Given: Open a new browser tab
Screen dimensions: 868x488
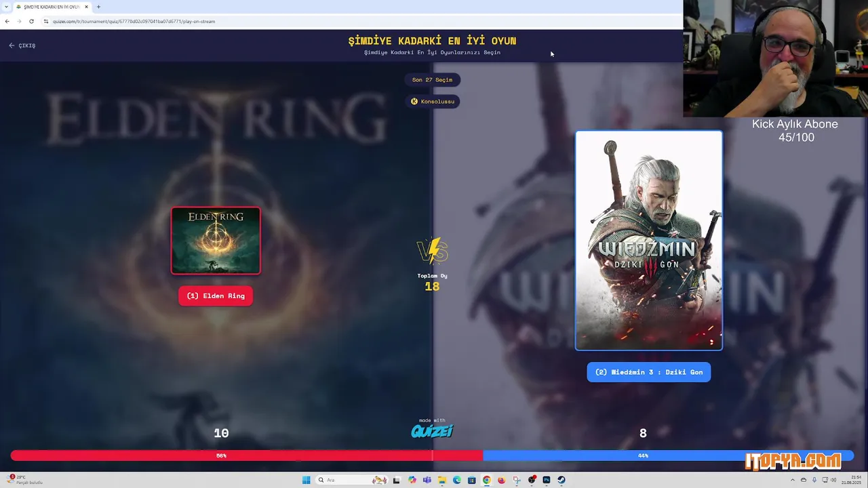Looking at the screenshot, I should point(98,7).
